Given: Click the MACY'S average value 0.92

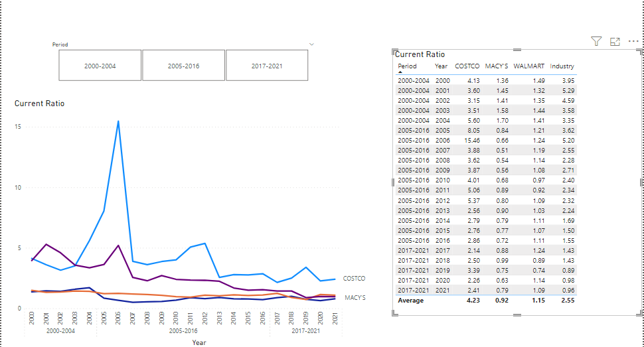Looking at the screenshot, I should point(502,301).
